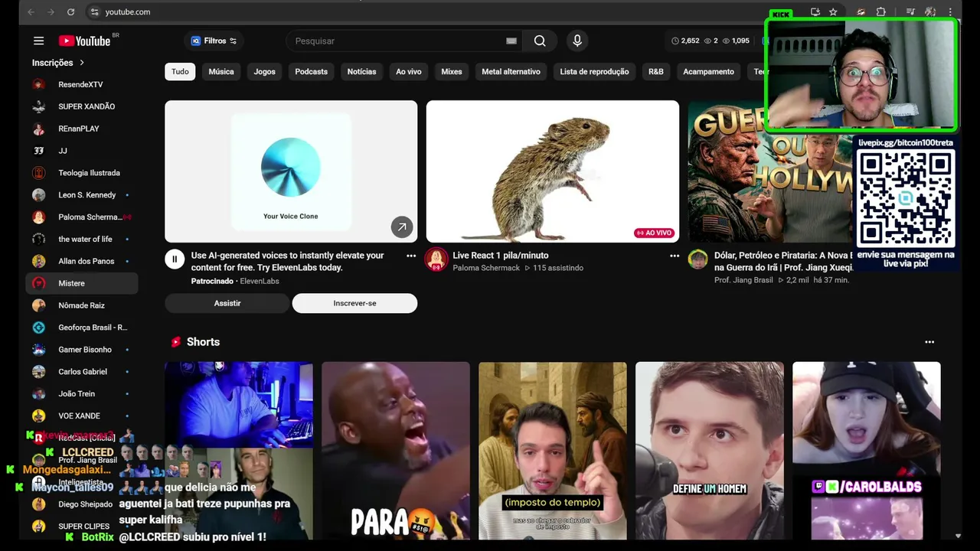The image size is (980, 551).
Task: Select the Notícias filter chip
Action: coord(361,72)
